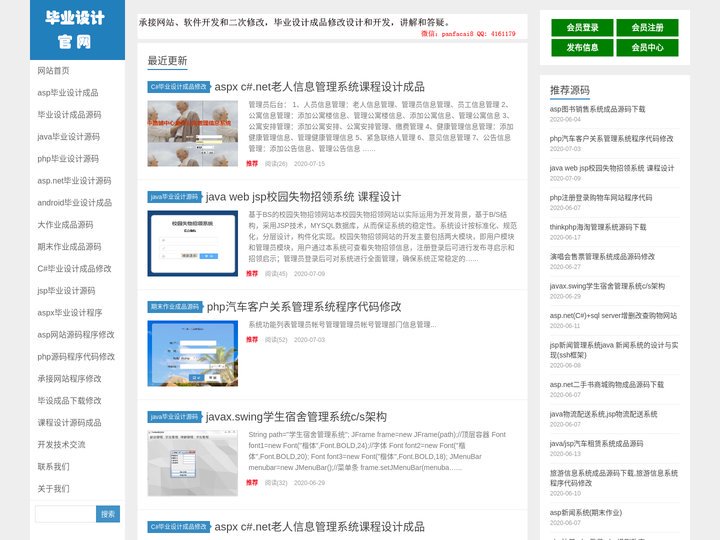Open asp.net二手书商城购物成品源码下载 link
The image size is (720, 540).
(x=607, y=385)
